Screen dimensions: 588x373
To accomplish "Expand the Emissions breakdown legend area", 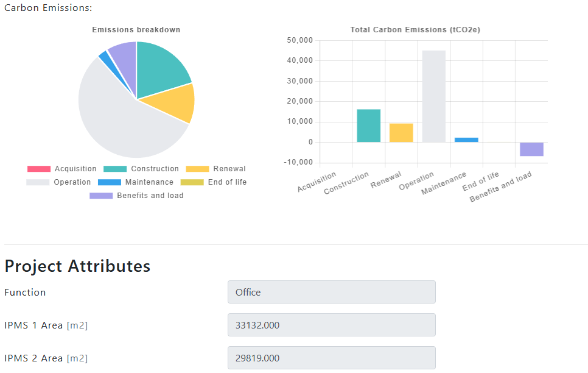I will (136, 182).
